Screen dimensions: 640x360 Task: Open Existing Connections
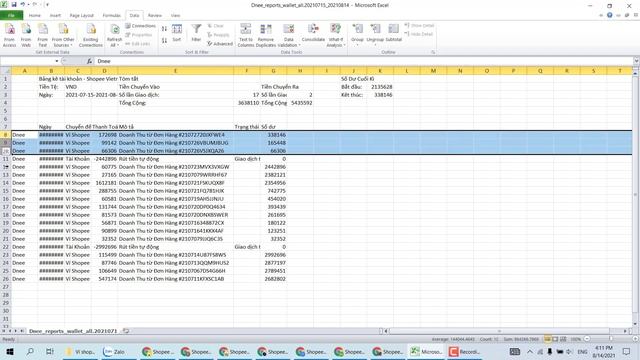tap(91, 35)
